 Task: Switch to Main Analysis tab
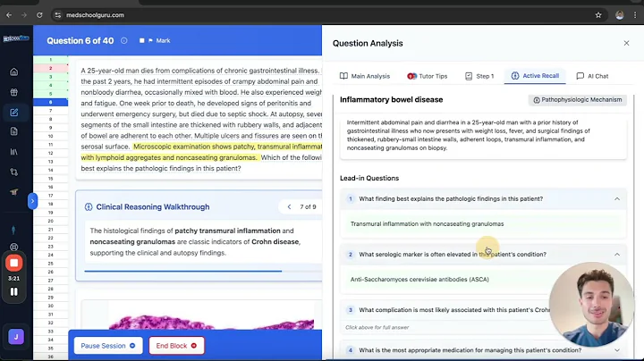pos(365,76)
